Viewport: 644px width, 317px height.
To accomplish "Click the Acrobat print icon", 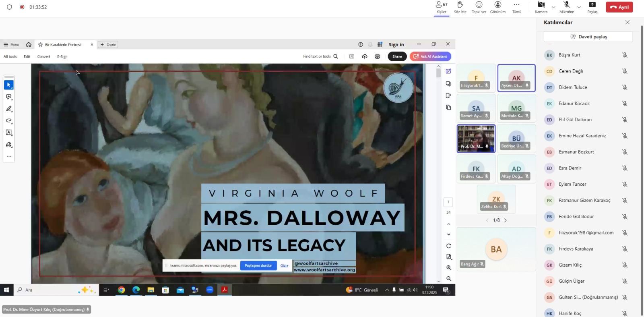I will [377, 56].
